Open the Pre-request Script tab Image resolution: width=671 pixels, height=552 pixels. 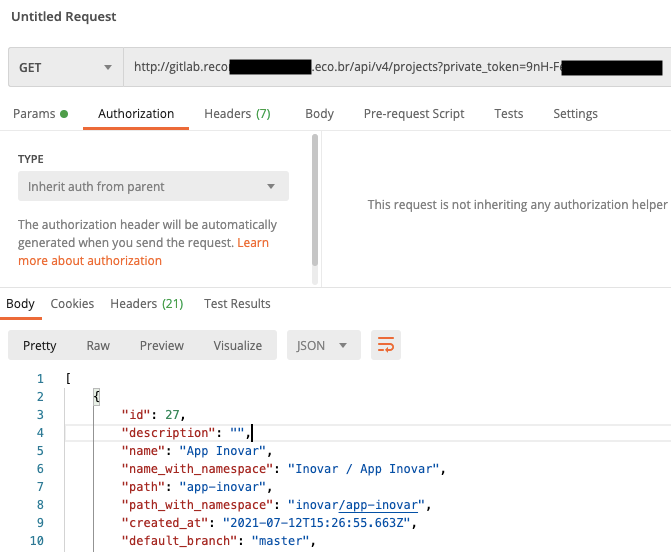[x=414, y=114]
